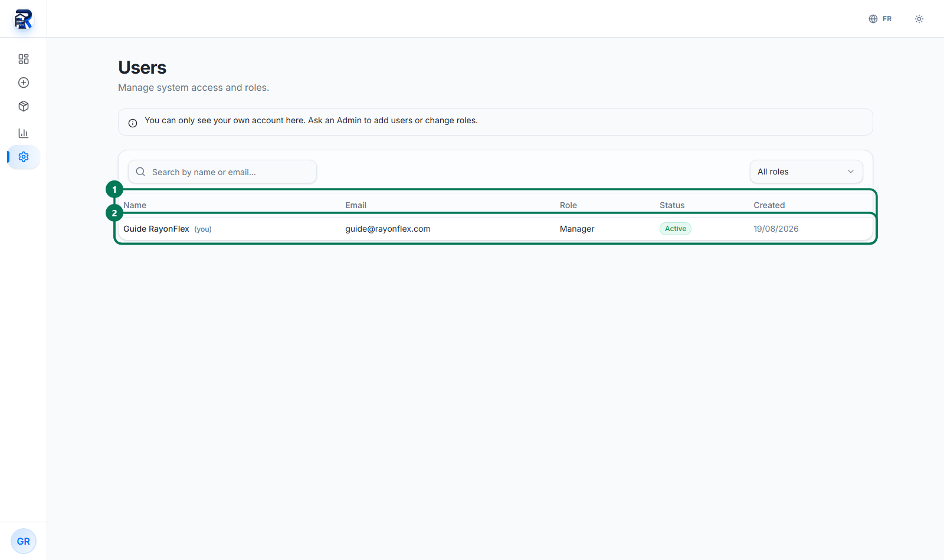
Task: Open the package box icon in sidebar
Action: coord(24,106)
